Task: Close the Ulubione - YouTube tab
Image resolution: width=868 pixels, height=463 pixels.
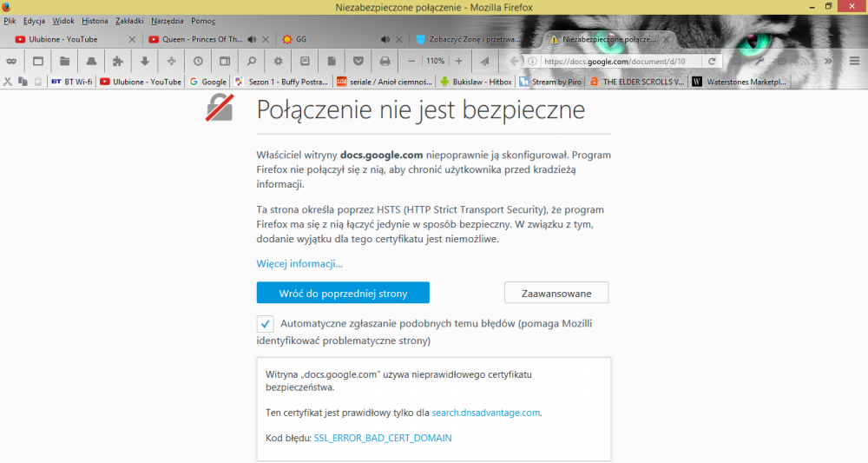Action: click(132, 39)
